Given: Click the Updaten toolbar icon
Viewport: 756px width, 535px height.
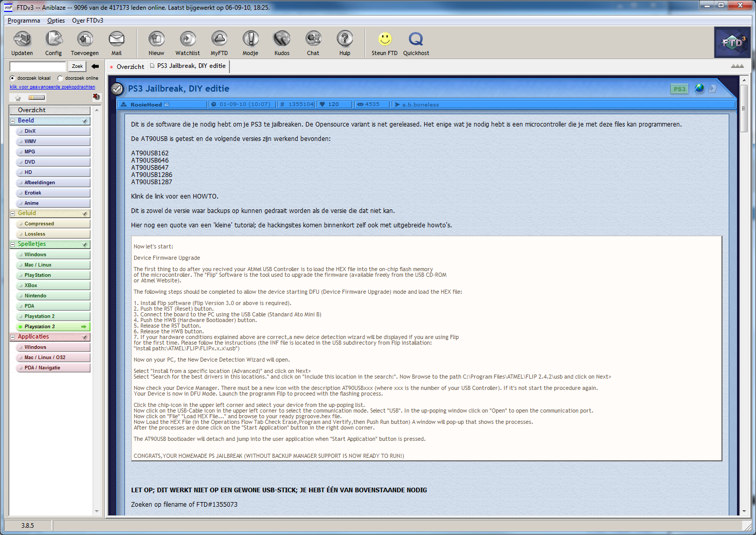Looking at the screenshot, I should click(22, 39).
